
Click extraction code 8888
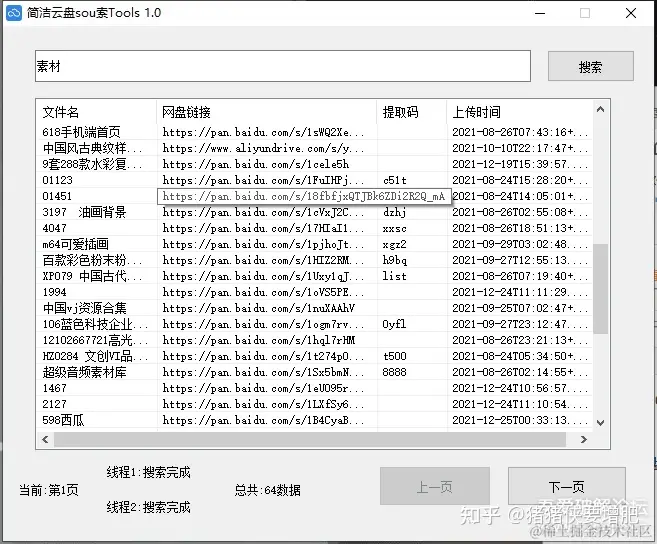point(394,372)
